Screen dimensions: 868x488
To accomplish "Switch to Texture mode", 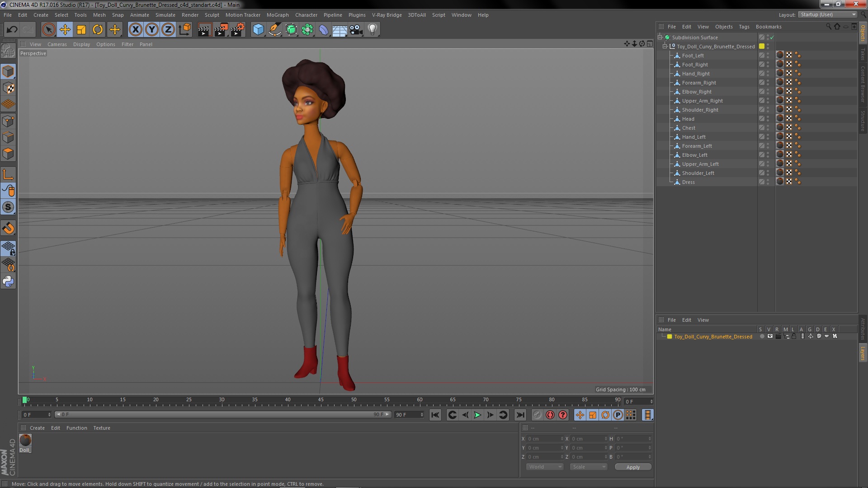I will tap(8, 88).
